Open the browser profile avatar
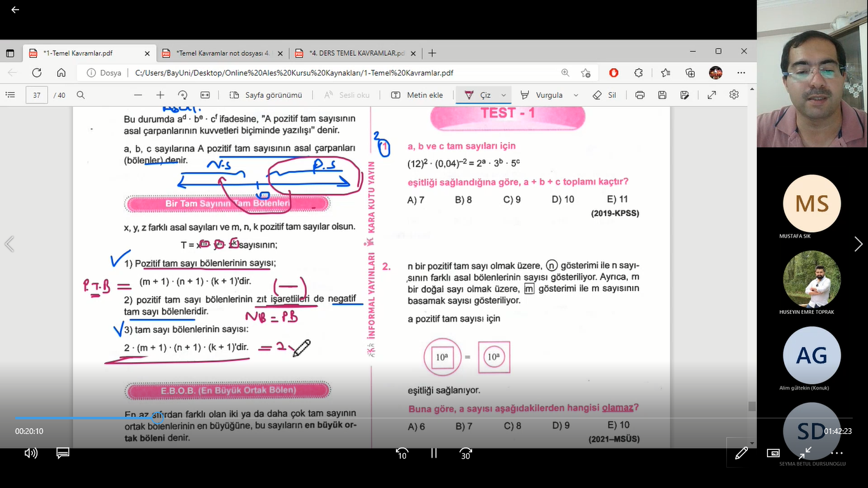The width and height of the screenshot is (868, 488). 715,73
